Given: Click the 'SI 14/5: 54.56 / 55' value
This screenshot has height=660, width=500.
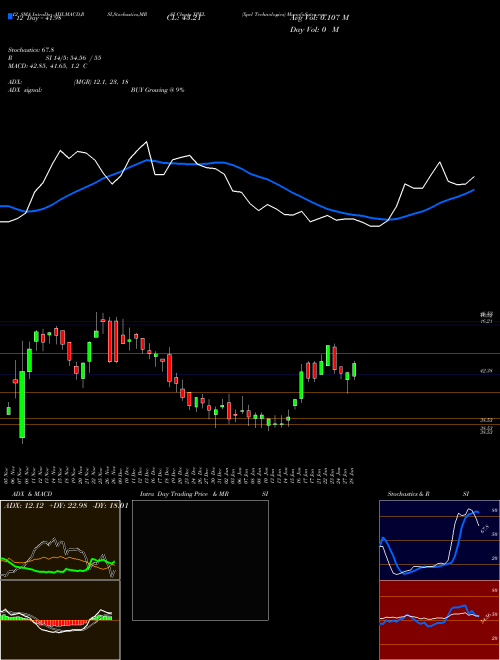Looking at the screenshot, I should (x=73, y=58).
